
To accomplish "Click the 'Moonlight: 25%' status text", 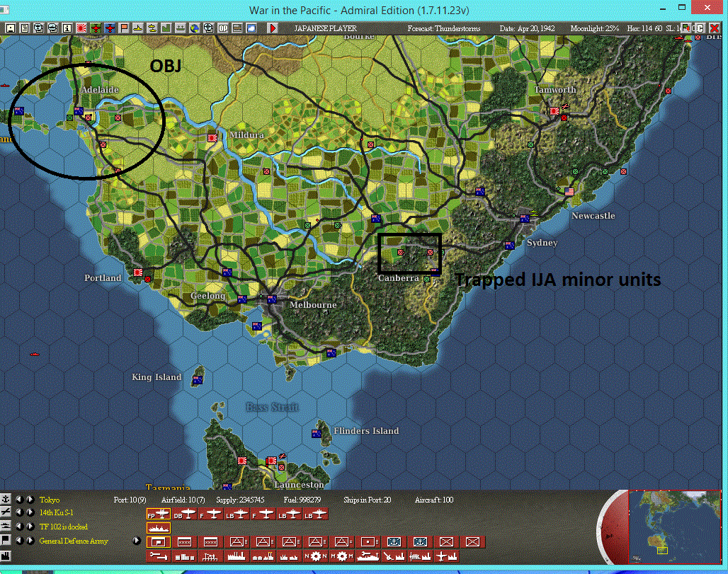I will coord(594,28).
